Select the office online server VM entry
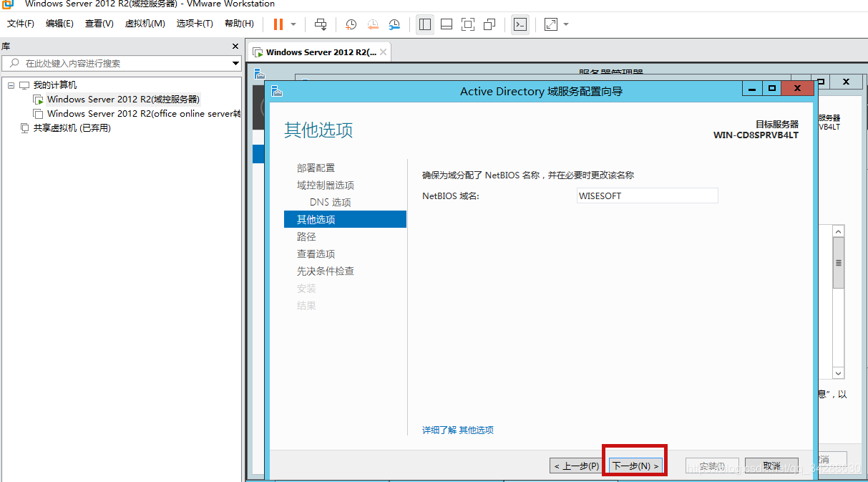The height and width of the screenshot is (482, 868). (x=144, y=114)
